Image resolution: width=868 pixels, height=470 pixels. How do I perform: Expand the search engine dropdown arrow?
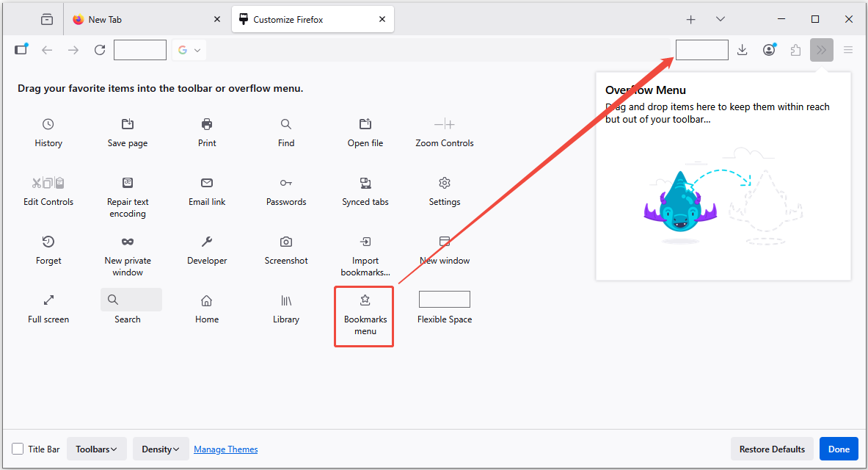coord(197,49)
